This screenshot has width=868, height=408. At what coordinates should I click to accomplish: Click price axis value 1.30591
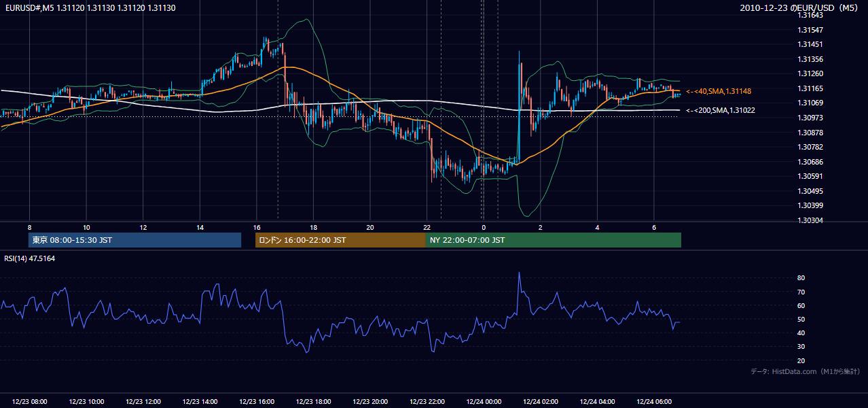(810, 176)
